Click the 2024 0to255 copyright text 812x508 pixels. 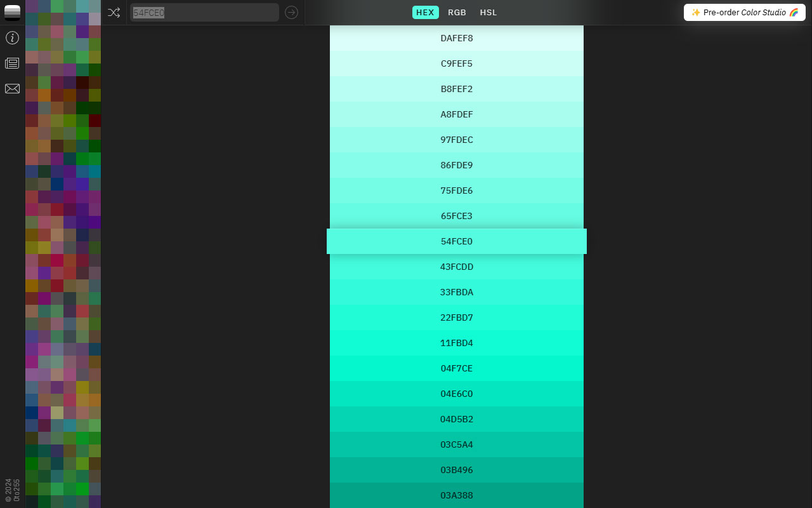(11, 489)
